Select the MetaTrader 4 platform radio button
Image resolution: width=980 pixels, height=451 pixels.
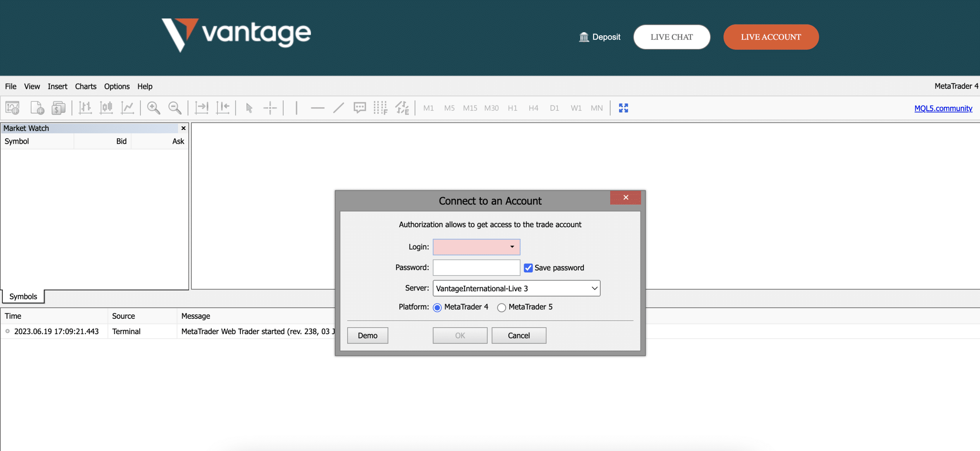tap(437, 307)
